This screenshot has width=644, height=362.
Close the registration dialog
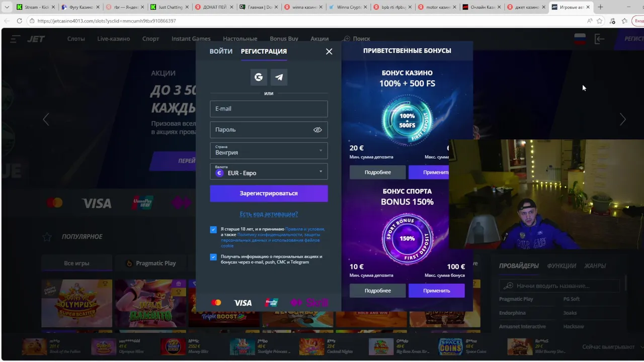[329, 51]
